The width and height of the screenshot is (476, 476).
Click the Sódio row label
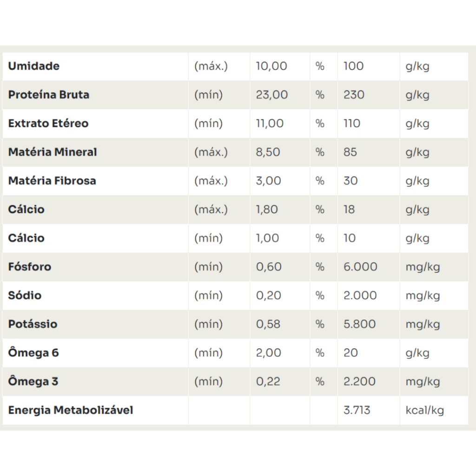click(x=25, y=296)
